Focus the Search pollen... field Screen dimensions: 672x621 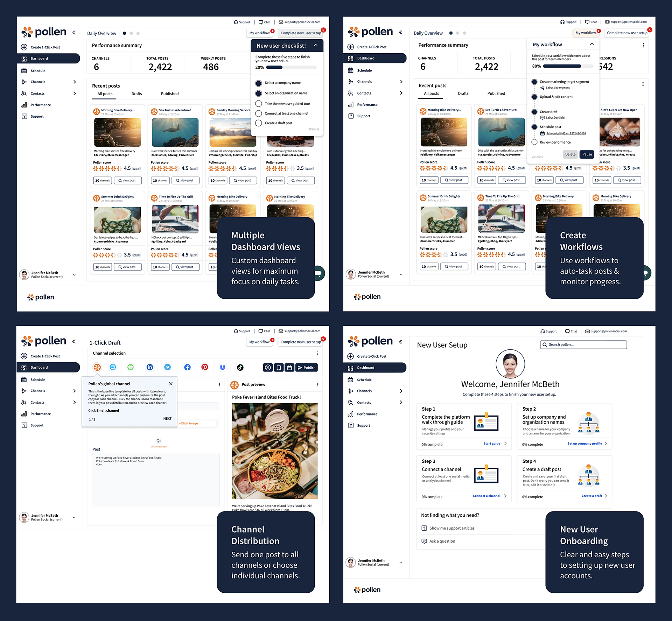point(583,344)
